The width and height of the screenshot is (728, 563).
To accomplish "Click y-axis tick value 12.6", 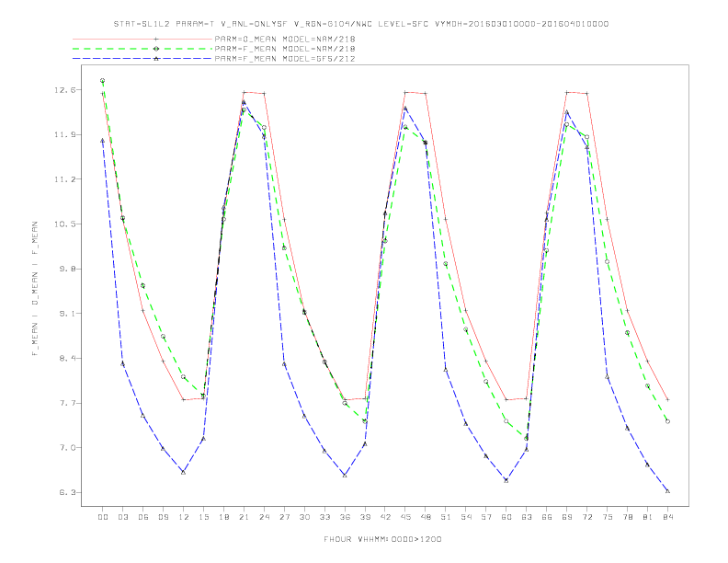I will click(x=64, y=90).
